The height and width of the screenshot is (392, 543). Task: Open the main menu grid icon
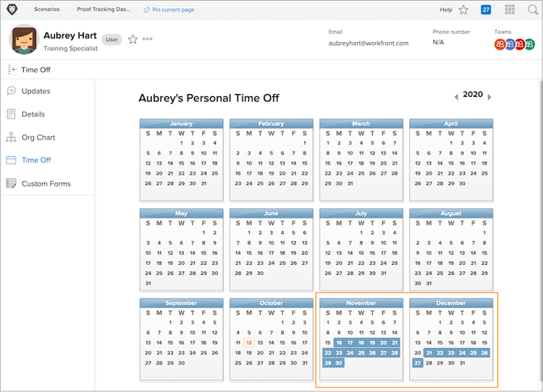[510, 9]
